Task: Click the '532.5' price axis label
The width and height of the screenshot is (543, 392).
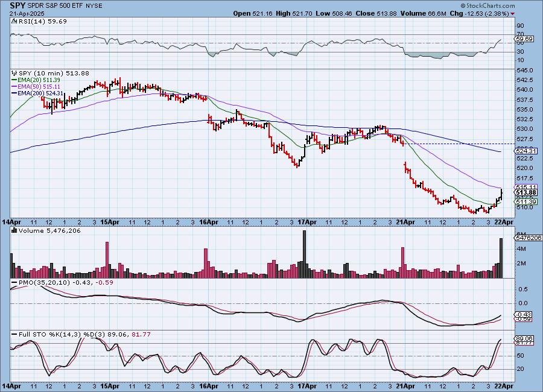Action: [x=525, y=119]
